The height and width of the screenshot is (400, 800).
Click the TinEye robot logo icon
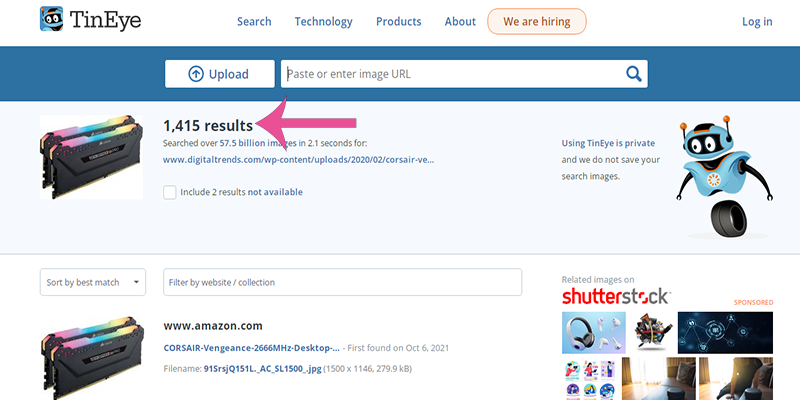click(x=54, y=21)
